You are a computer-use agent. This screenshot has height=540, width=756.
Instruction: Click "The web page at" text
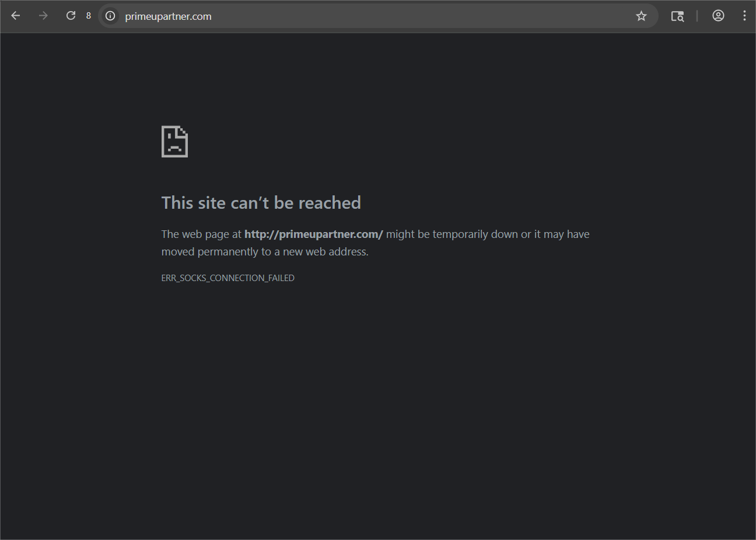(201, 234)
